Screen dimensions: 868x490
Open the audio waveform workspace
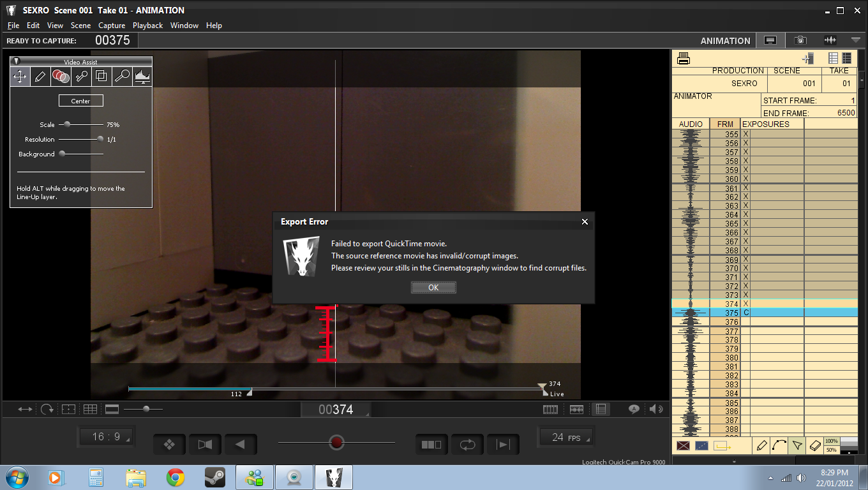pos(830,40)
